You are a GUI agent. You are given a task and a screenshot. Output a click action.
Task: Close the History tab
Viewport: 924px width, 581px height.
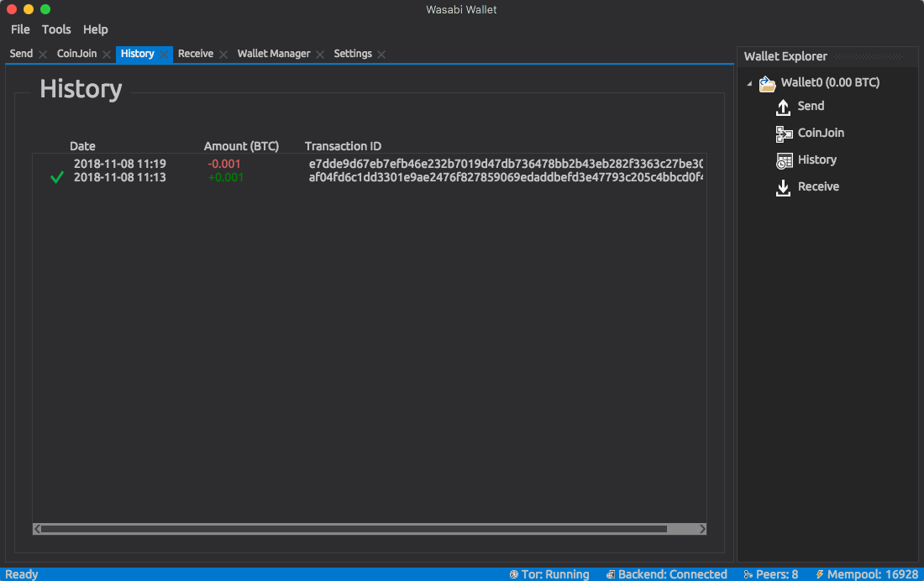[164, 55]
